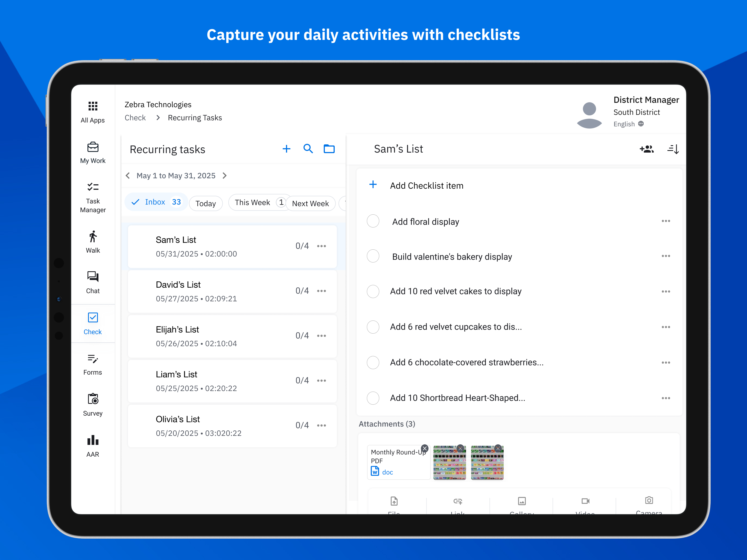Open options for Shortbread Heart-Shaped item
The image size is (747, 560).
click(666, 398)
